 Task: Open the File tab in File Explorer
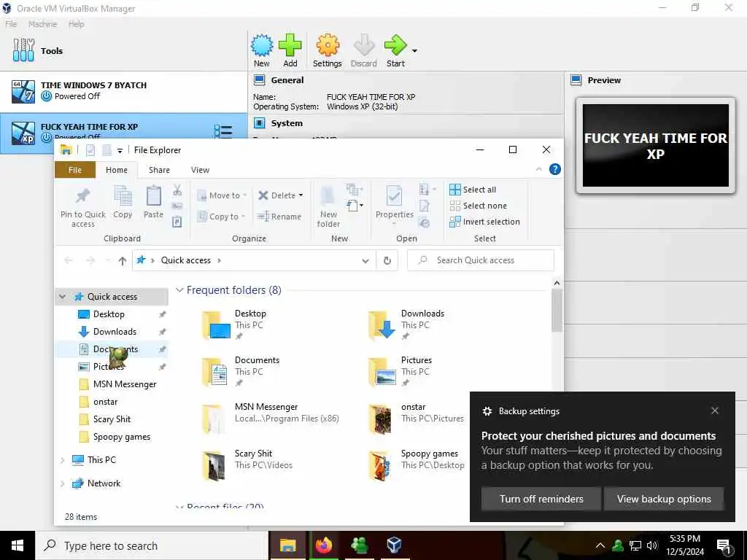tap(75, 170)
